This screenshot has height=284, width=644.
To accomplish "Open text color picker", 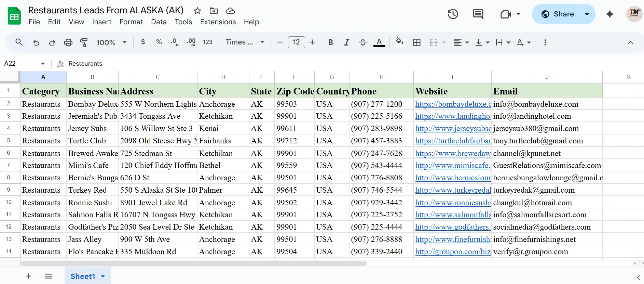I will [x=379, y=42].
